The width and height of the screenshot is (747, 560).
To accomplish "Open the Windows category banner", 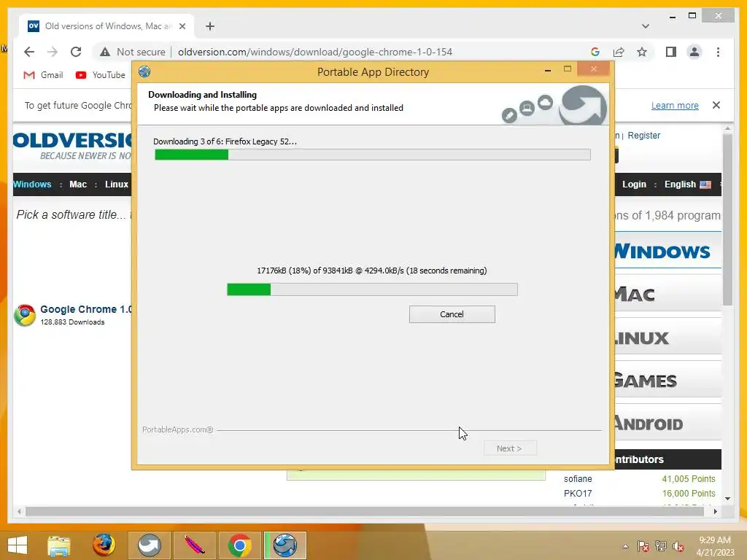I will click(668, 251).
